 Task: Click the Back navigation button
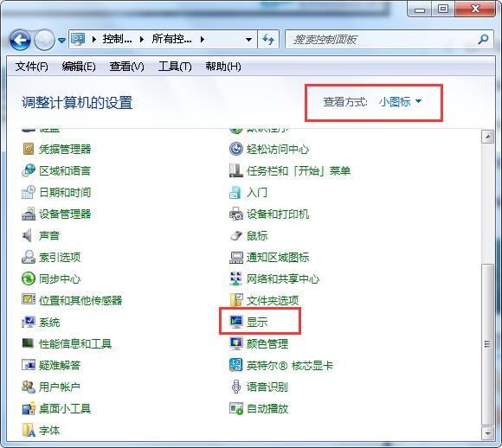20,40
